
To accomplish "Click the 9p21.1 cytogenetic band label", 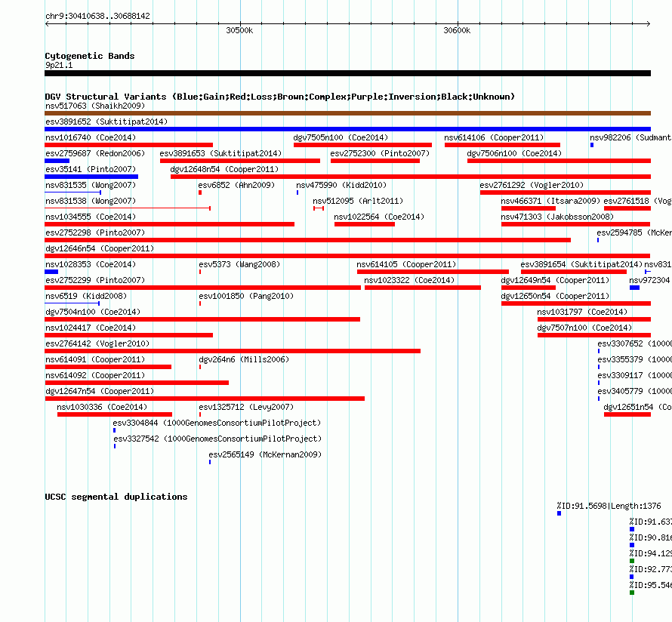I will point(59,65).
